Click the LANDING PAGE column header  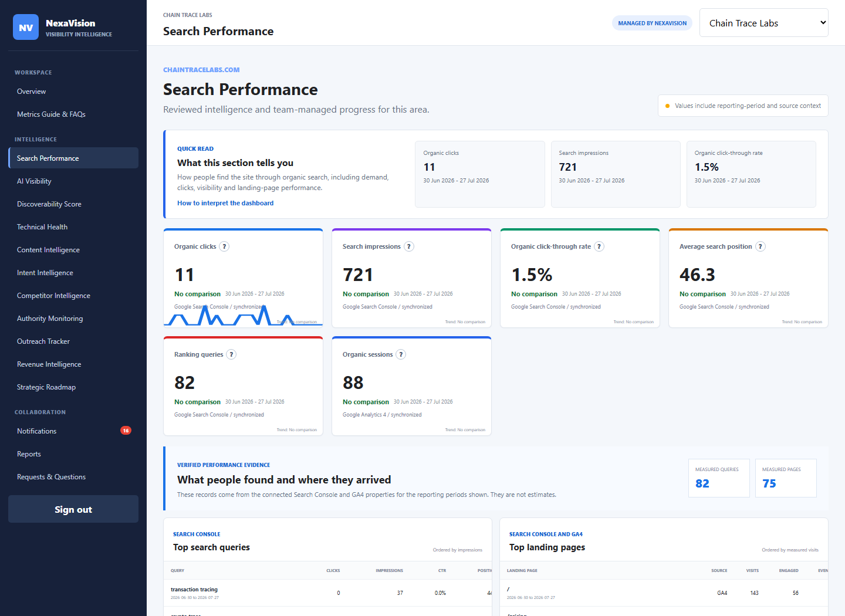(x=522, y=570)
